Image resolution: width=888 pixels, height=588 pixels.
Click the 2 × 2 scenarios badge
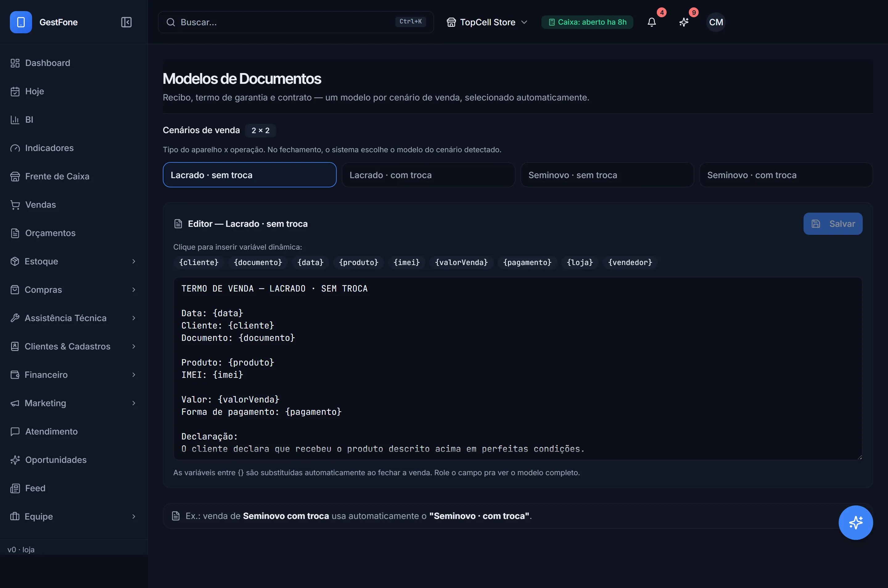click(260, 130)
